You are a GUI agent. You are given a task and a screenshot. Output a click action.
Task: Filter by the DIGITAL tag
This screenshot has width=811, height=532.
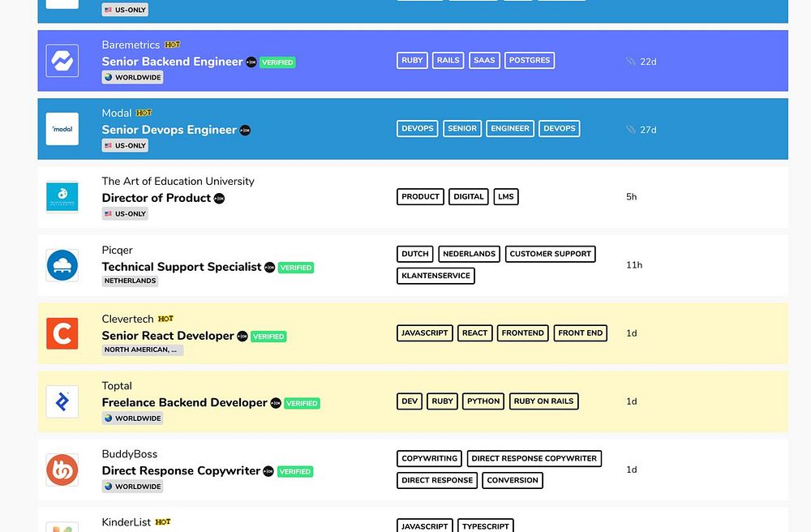pyautogui.click(x=469, y=197)
